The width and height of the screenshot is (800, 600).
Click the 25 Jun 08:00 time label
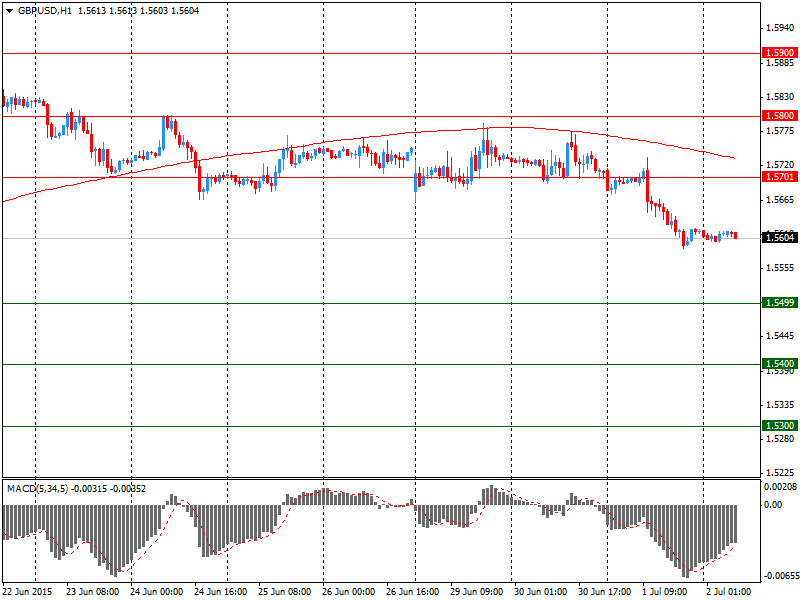[x=285, y=592]
